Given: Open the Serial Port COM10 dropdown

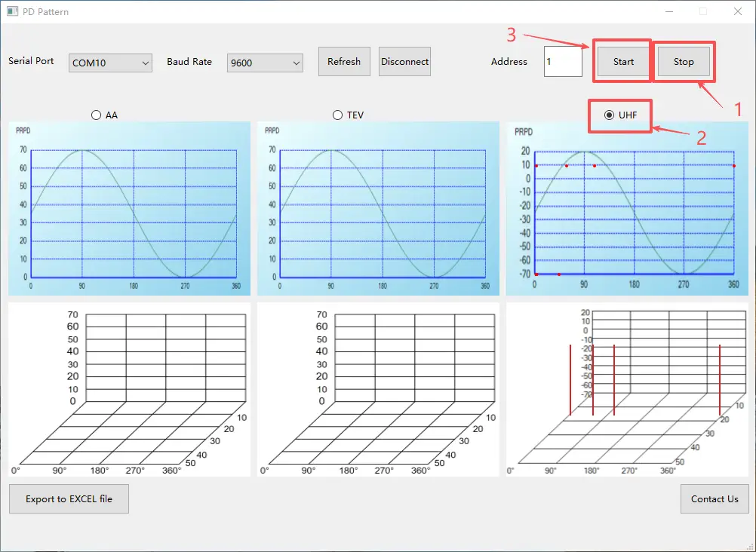Looking at the screenshot, I should pos(110,63).
